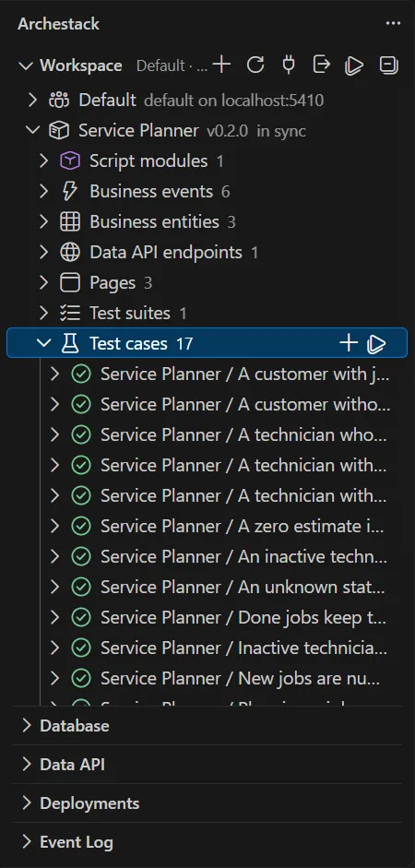
Task: Click passed status icon of 'Done jobs keep t...'
Action: pyautogui.click(x=81, y=617)
